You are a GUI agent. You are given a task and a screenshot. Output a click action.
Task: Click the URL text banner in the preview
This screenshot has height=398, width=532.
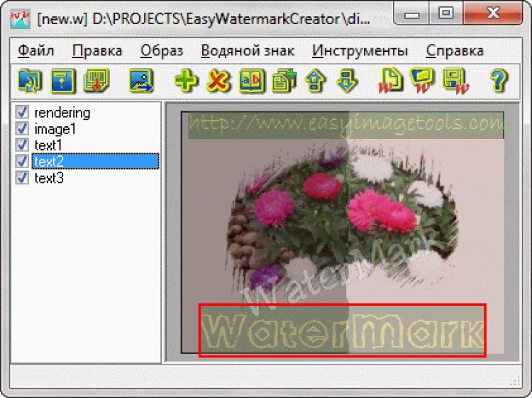tap(346, 125)
